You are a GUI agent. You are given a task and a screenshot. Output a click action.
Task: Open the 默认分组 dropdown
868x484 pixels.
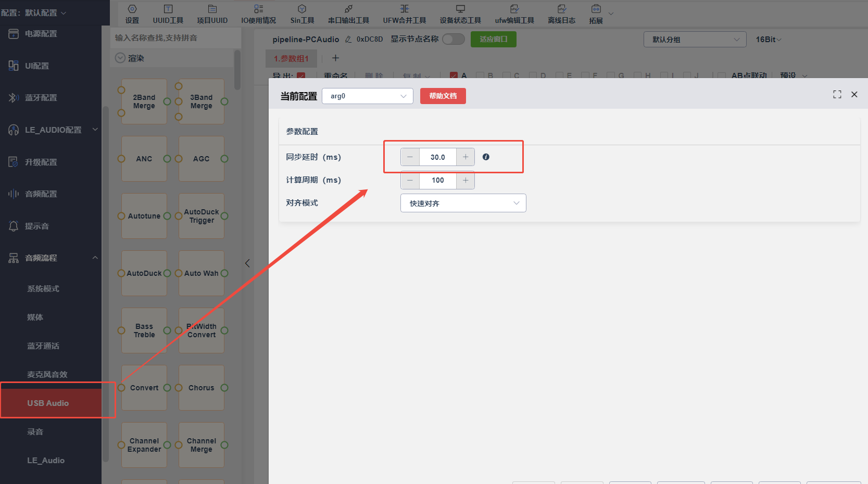tap(695, 40)
